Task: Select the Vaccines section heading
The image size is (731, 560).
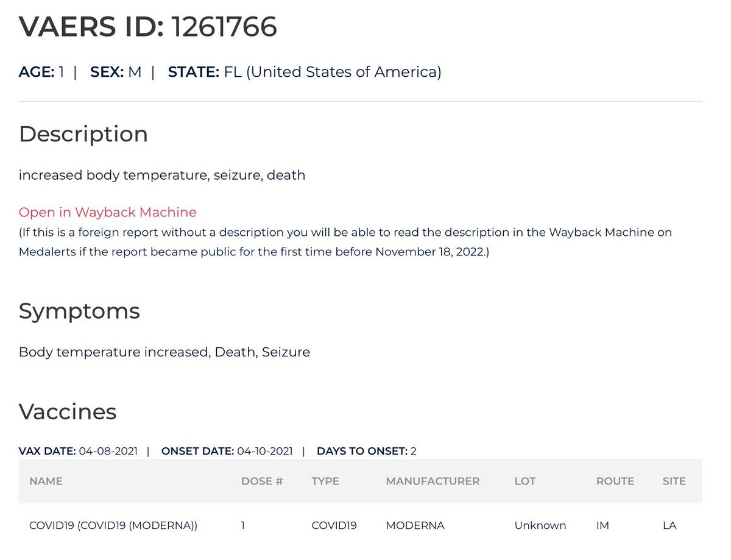Action: pyautogui.click(x=68, y=411)
